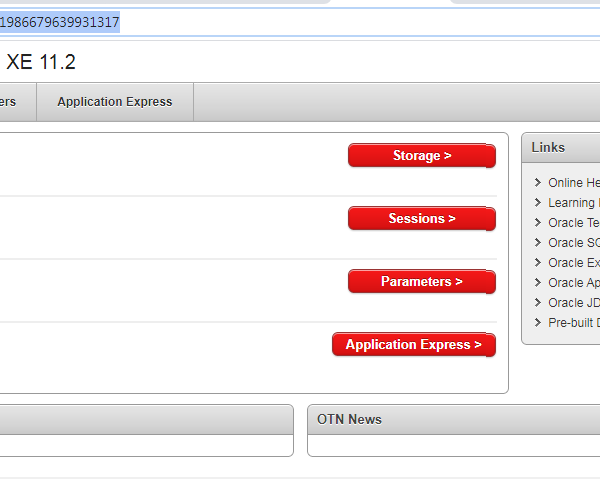Click the chevron arrow beside Learning
The width and height of the screenshot is (600, 489).
538,202
